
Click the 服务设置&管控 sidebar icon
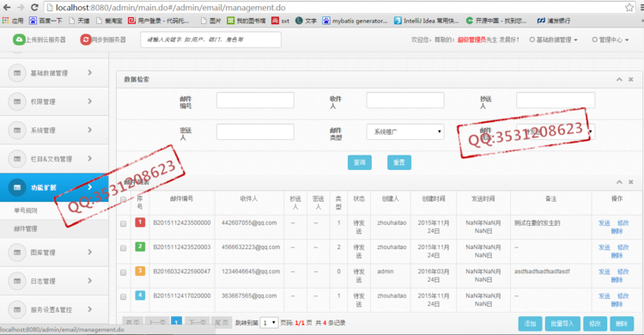17,309
